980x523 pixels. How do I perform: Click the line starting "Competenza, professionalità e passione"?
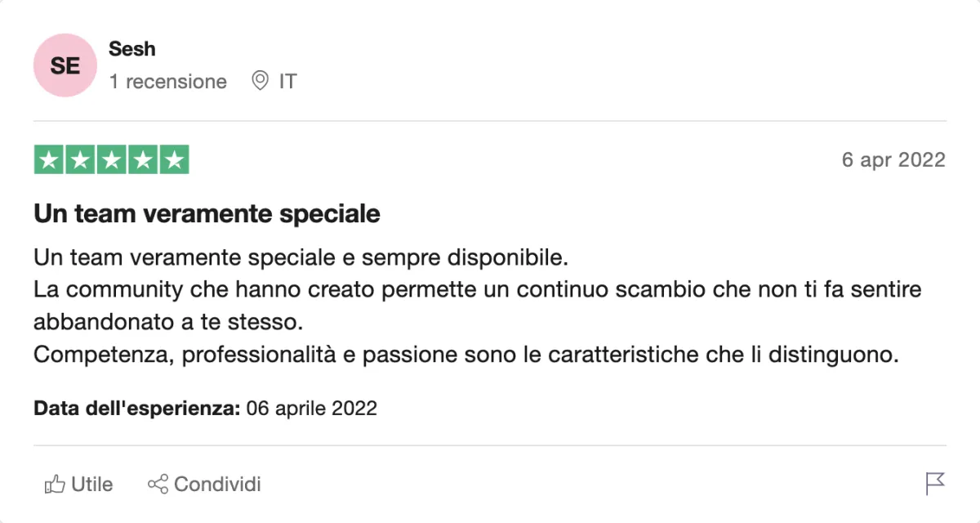pyautogui.click(x=466, y=355)
